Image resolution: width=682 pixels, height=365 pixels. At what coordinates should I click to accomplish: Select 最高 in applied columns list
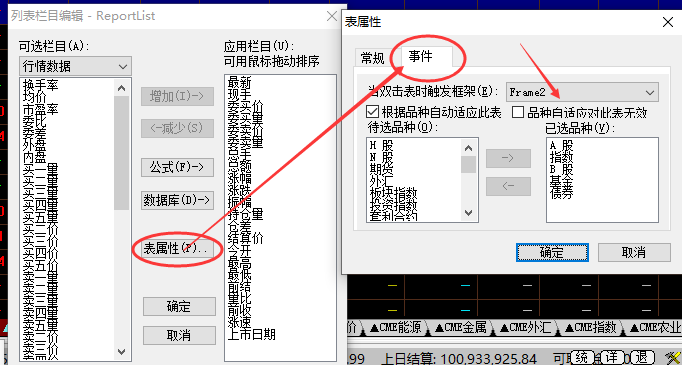click(x=239, y=263)
